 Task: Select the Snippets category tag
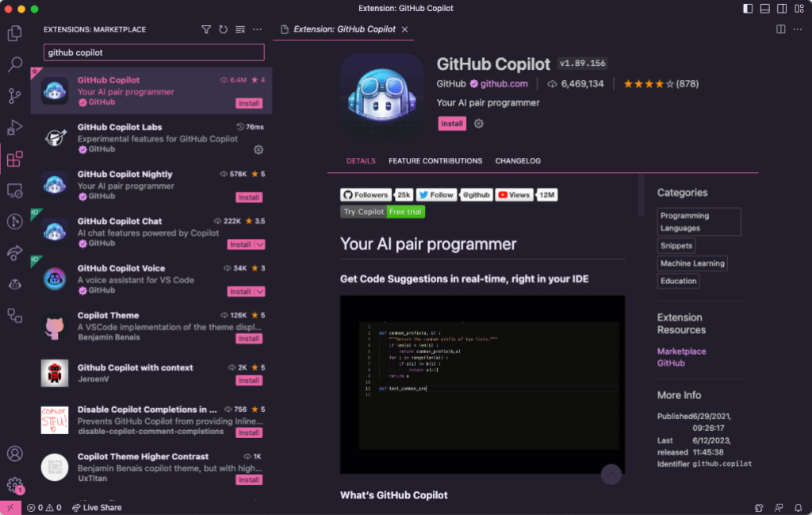coord(676,245)
